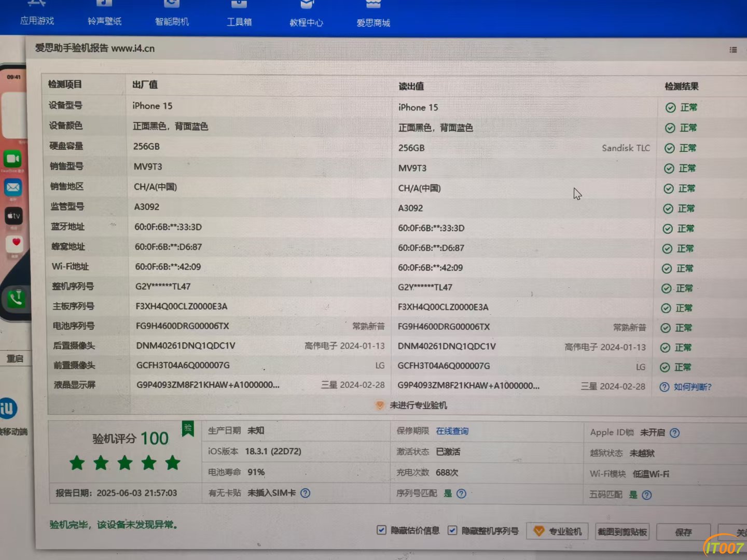
Task: Select 监管型号 A3092 factory value
Action: [147, 207]
